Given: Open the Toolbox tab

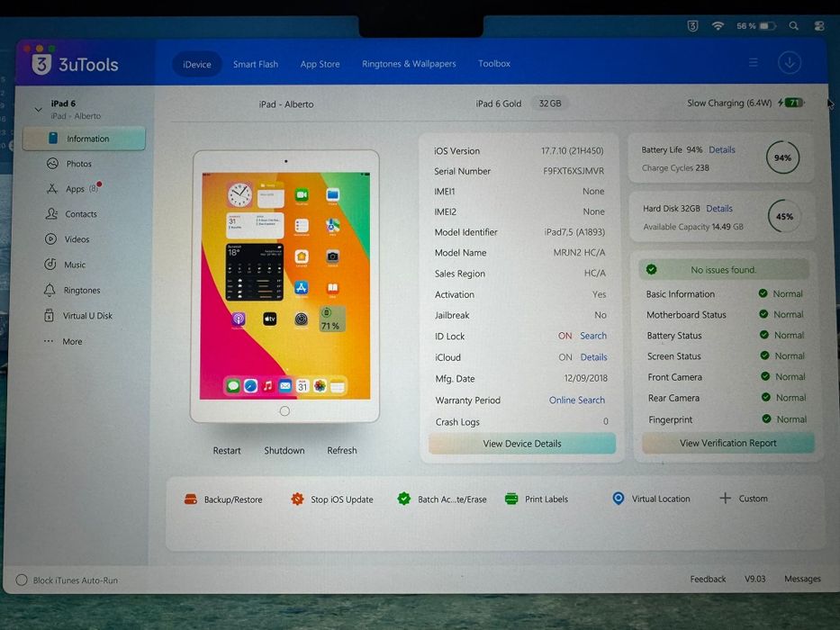Looking at the screenshot, I should point(494,63).
